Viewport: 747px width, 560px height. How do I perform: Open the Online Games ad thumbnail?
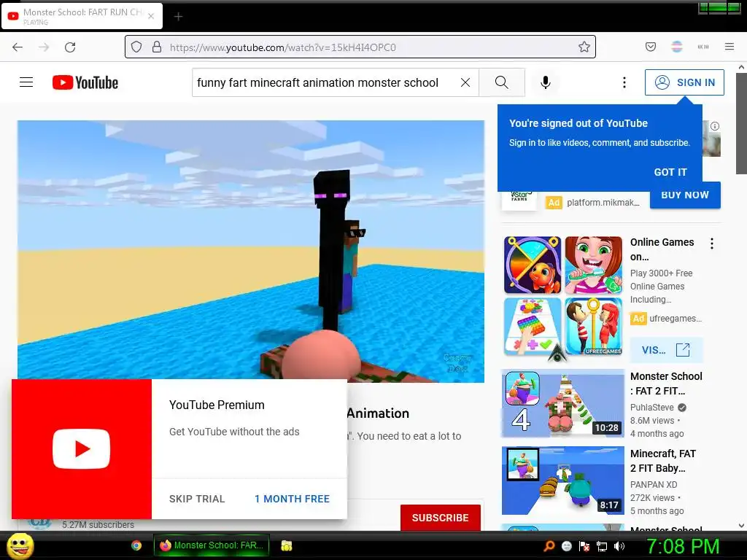(x=563, y=296)
